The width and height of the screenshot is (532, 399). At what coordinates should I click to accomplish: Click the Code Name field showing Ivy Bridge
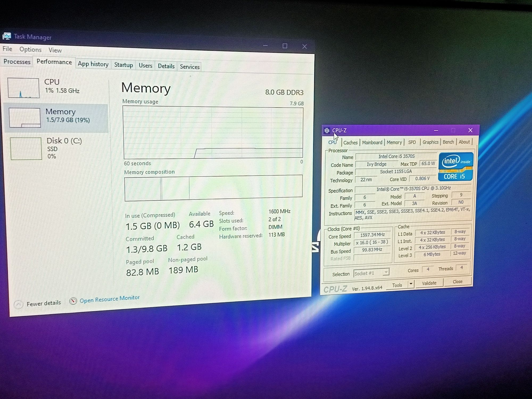pos(376,164)
